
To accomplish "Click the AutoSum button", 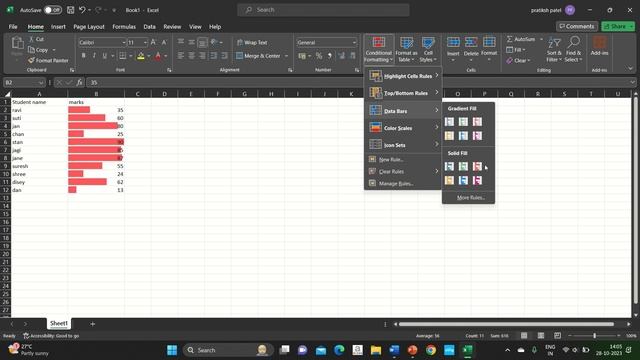I will (x=521, y=39).
